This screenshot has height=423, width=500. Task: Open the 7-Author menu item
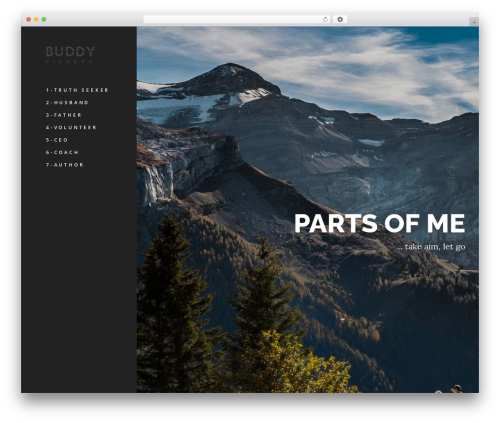tap(65, 165)
